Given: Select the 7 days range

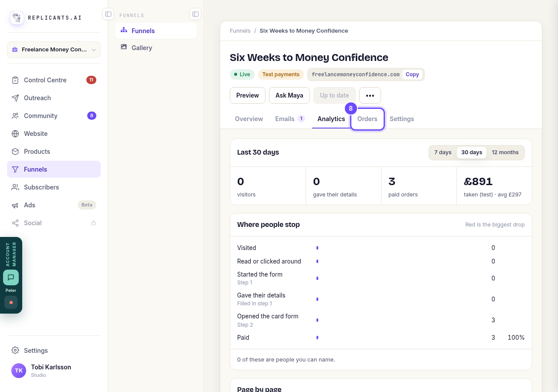Looking at the screenshot, I should pos(443,152).
